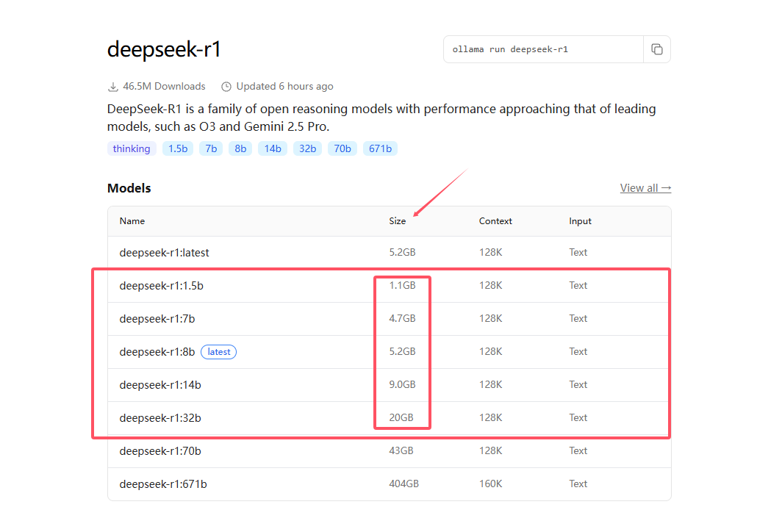Screen dimensions: 782x532
Task: Filter by the thinking tag
Action: pyautogui.click(x=132, y=148)
